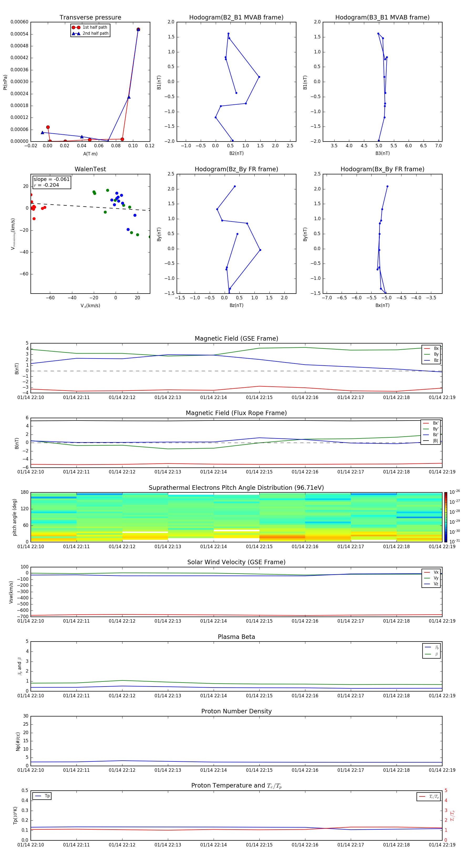
Task: Click the 'r = -0.204' annotation text
Action: coord(47,185)
